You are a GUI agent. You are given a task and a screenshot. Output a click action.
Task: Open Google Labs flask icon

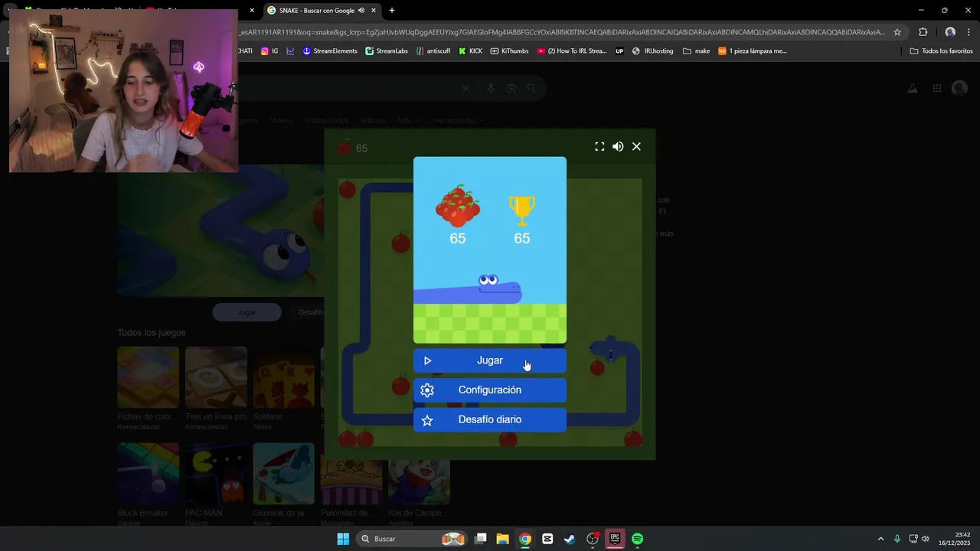pos(913,89)
